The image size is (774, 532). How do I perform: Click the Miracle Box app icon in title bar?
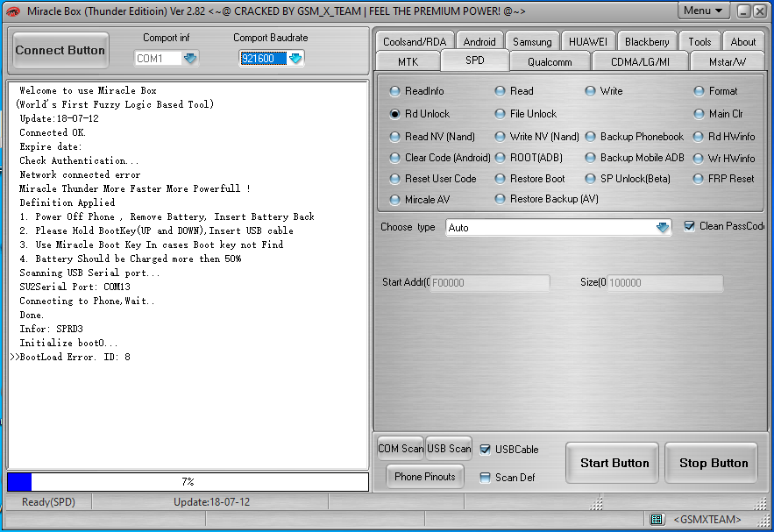[x=13, y=11]
